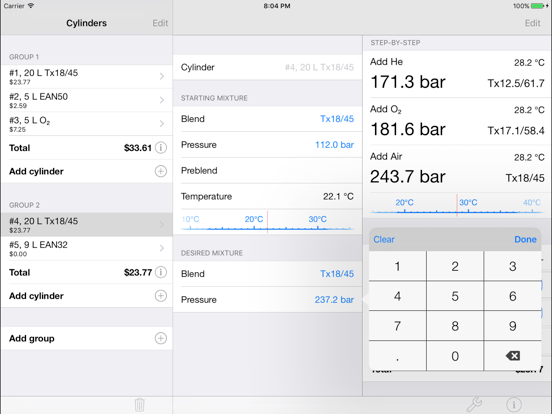Select starting mixture blend Tx18/45 value
This screenshot has width=552, height=414.
tap(337, 119)
